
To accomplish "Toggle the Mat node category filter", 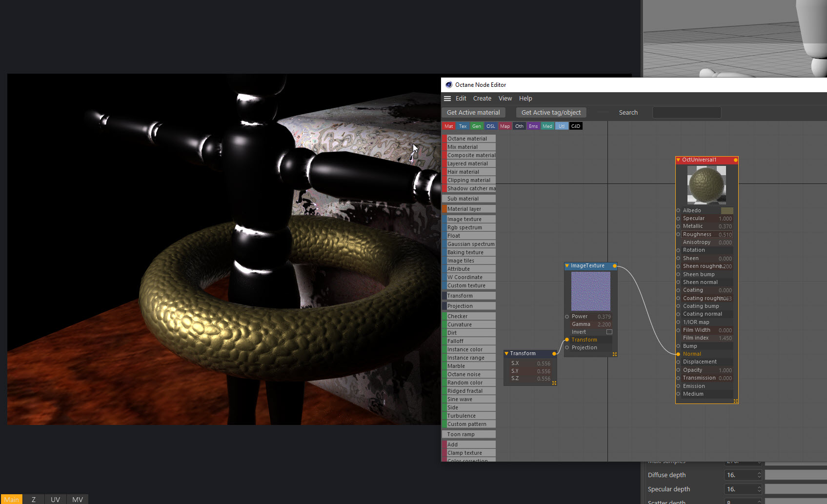I will coord(449,126).
